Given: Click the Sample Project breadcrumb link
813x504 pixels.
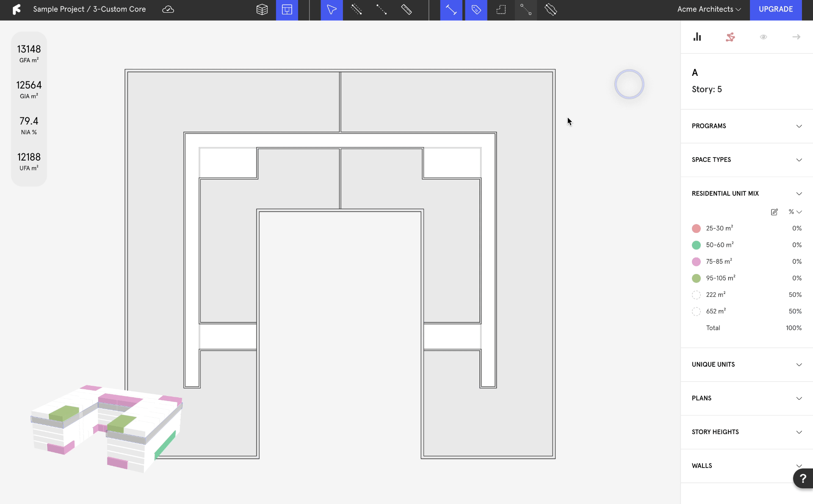Looking at the screenshot, I should tap(58, 9).
